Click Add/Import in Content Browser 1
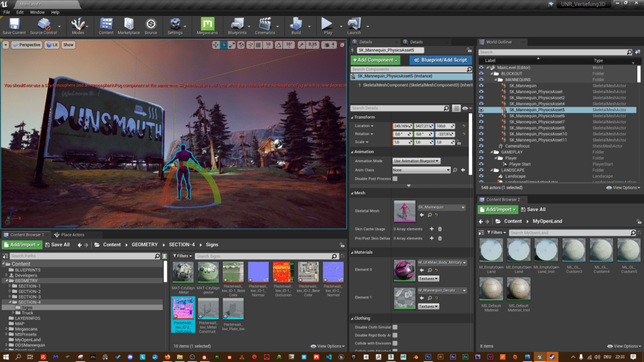 [x=23, y=245]
